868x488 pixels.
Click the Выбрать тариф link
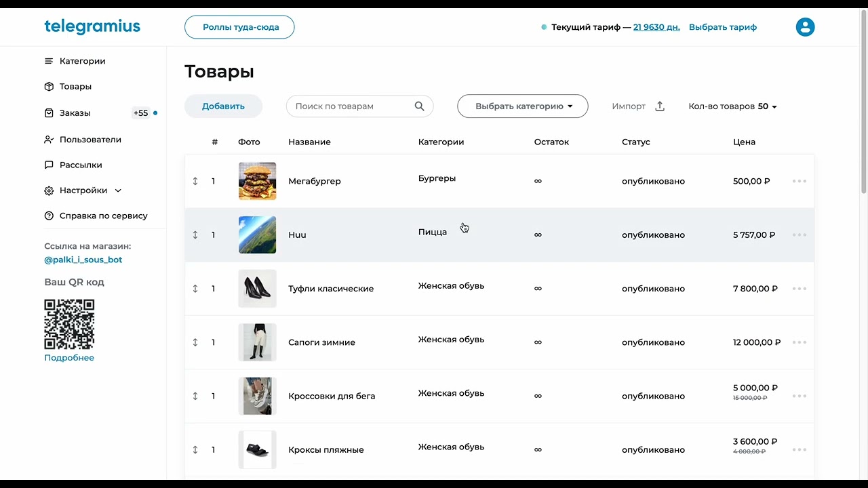point(722,27)
